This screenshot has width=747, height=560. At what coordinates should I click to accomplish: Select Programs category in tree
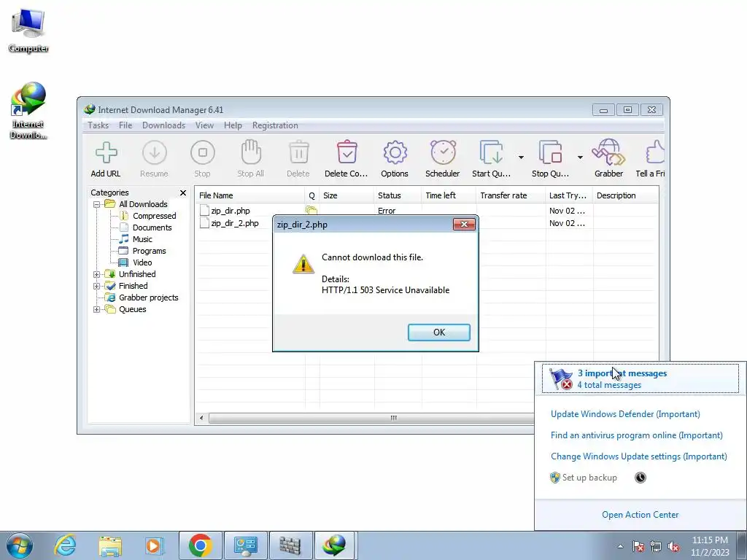pyautogui.click(x=149, y=251)
